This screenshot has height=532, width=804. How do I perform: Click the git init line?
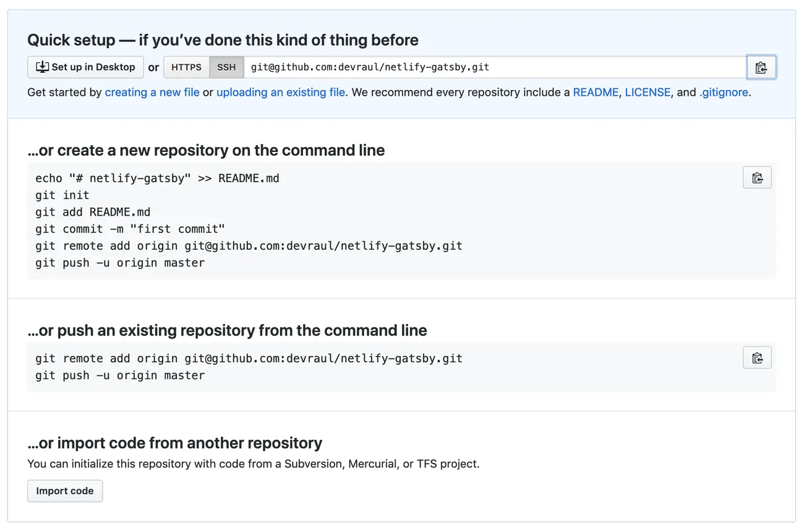pos(62,195)
